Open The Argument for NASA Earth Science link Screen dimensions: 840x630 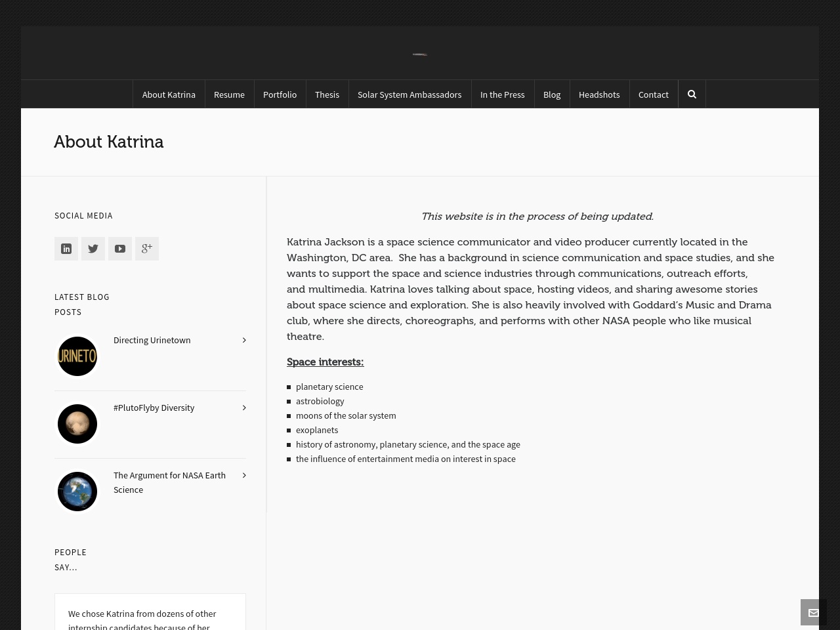[x=169, y=482]
